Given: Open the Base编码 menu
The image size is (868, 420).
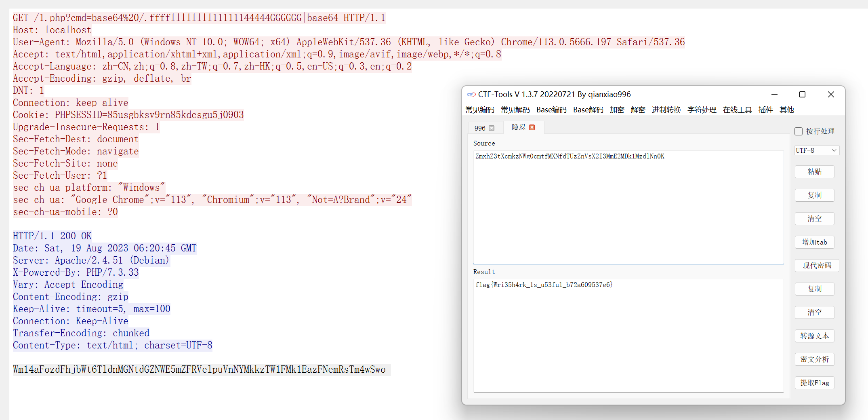Looking at the screenshot, I should point(551,110).
